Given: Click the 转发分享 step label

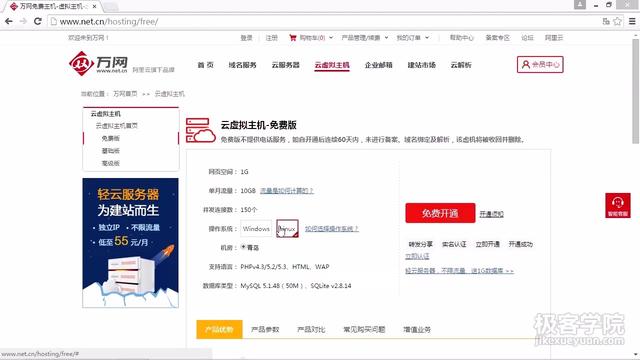Looking at the screenshot, I should click(x=420, y=244).
